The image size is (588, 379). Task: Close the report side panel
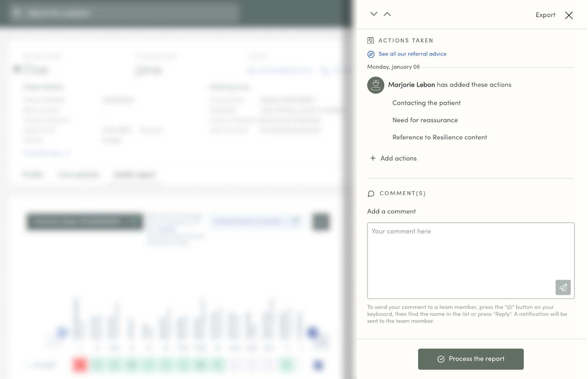tap(569, 15)
